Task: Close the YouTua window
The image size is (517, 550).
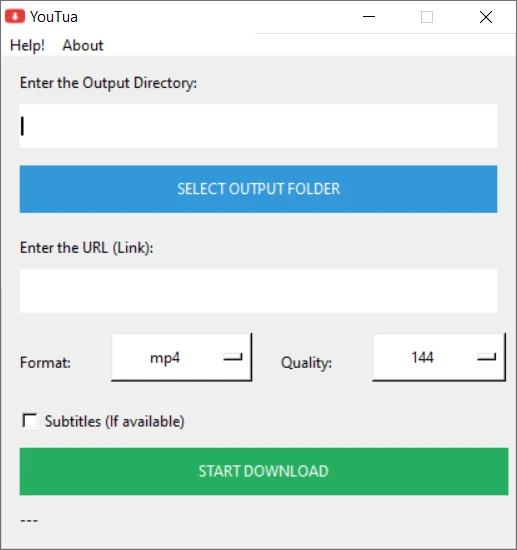Action: 486,17
